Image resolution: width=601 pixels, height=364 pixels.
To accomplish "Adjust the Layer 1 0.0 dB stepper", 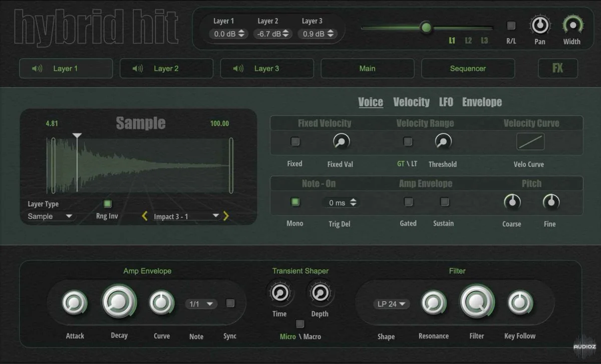I will pyautogui.click(x=229, y=34).
